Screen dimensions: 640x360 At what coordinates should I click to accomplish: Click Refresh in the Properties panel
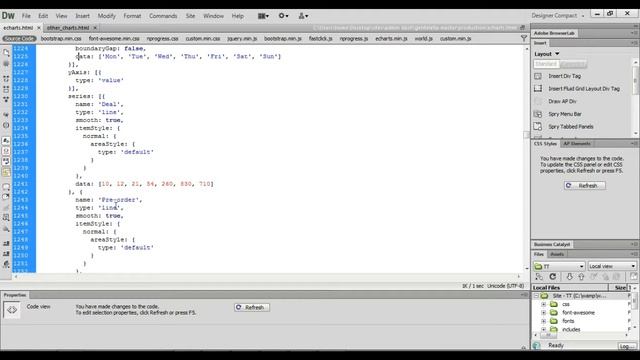coord(252,307)
